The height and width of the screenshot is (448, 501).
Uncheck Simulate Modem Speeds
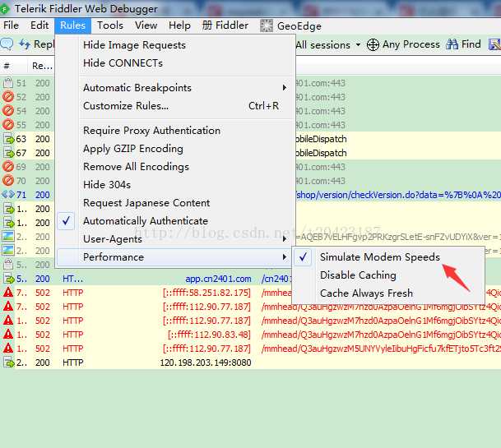pos(388,257)
